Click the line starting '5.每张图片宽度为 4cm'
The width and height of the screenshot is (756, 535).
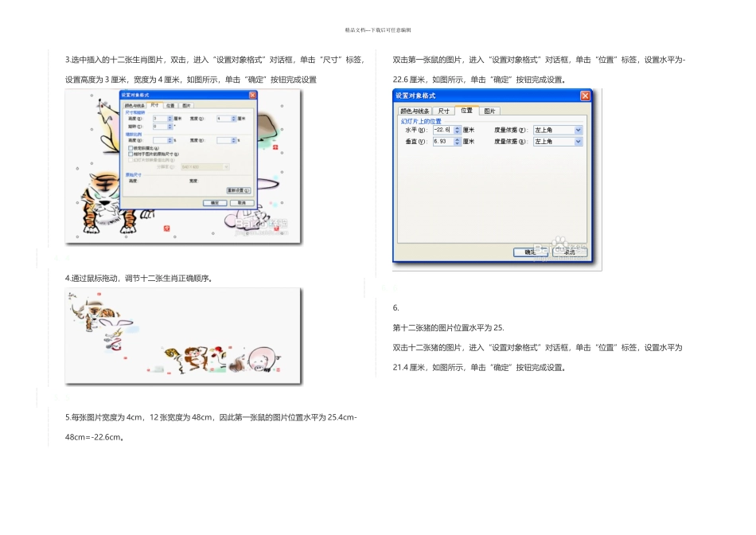211,417
